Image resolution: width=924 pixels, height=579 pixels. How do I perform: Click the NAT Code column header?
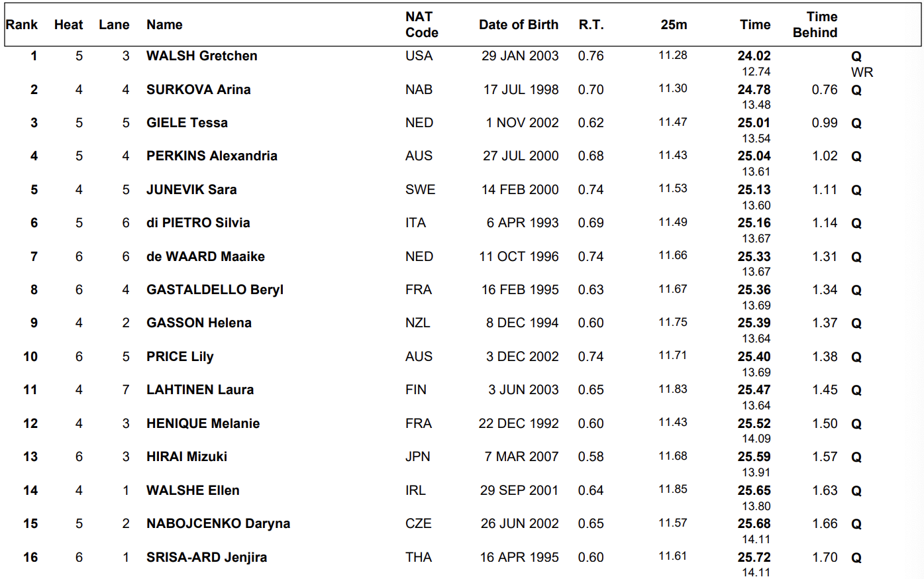421,25
